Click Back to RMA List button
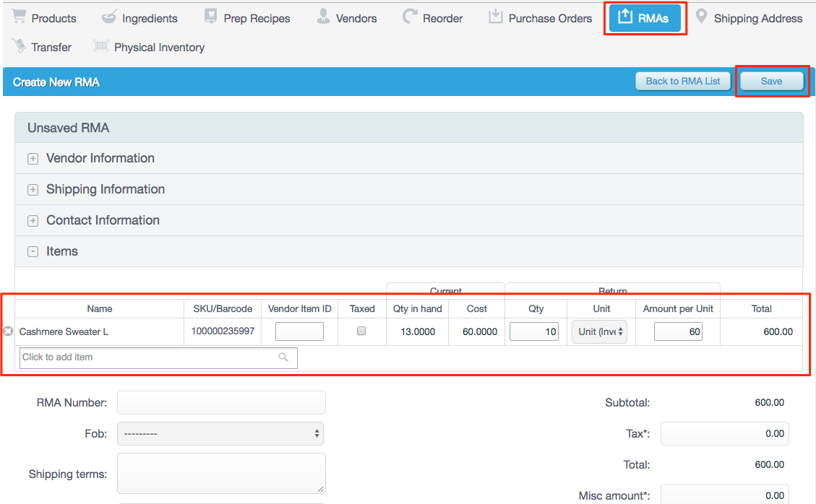Viewport: 816px width, 504px height. click(x=682, y=82)
